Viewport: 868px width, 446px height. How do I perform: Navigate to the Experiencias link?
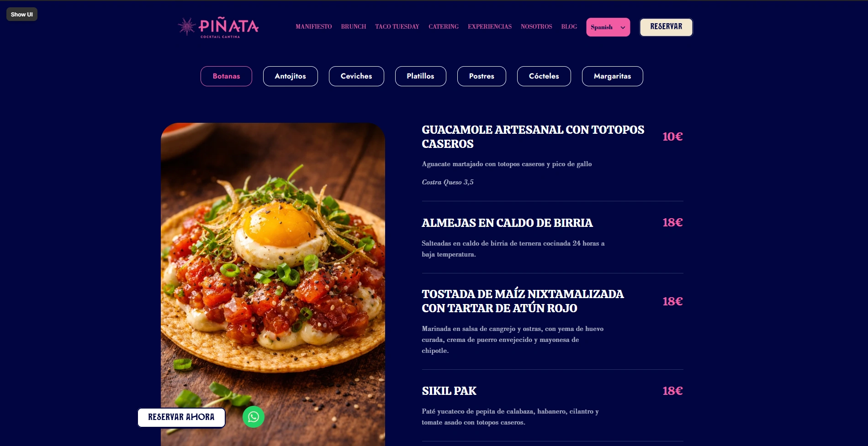pyautogui.click(x=490, y=27)
